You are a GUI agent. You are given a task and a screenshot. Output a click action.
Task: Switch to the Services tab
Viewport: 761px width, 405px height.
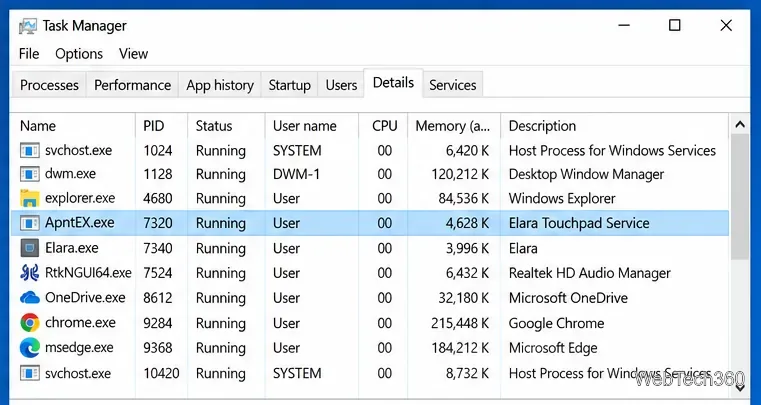(x=453, y=85)
